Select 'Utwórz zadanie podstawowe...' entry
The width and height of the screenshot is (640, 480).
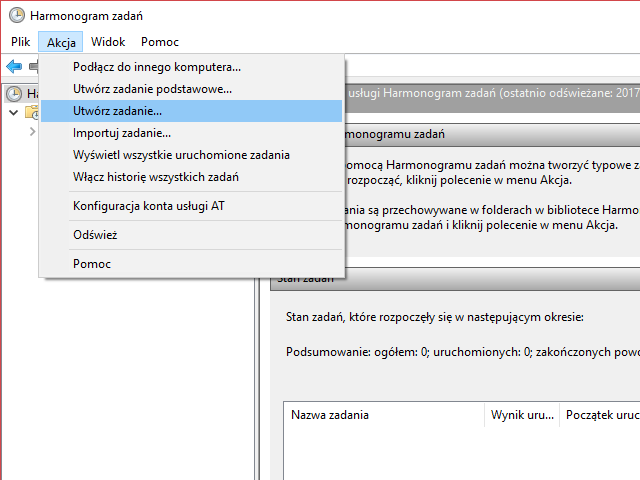coord(152,89)
